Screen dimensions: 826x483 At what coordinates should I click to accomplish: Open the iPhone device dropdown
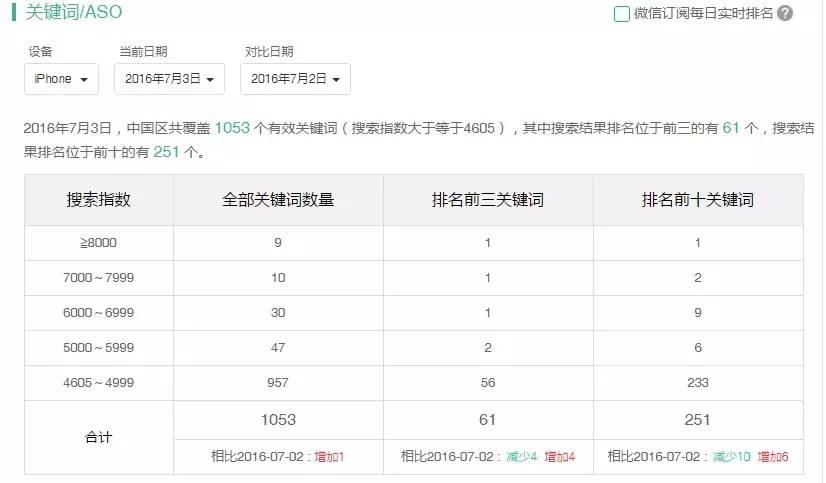tap(61, 79)
